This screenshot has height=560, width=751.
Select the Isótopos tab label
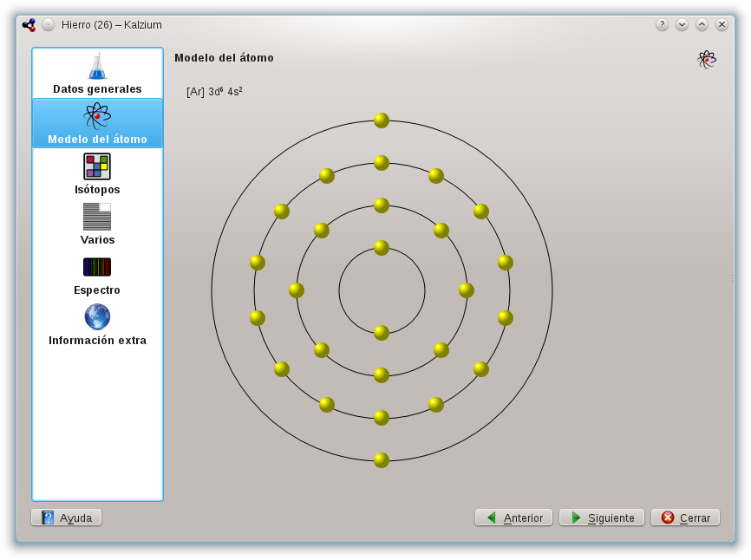(97, 190)
